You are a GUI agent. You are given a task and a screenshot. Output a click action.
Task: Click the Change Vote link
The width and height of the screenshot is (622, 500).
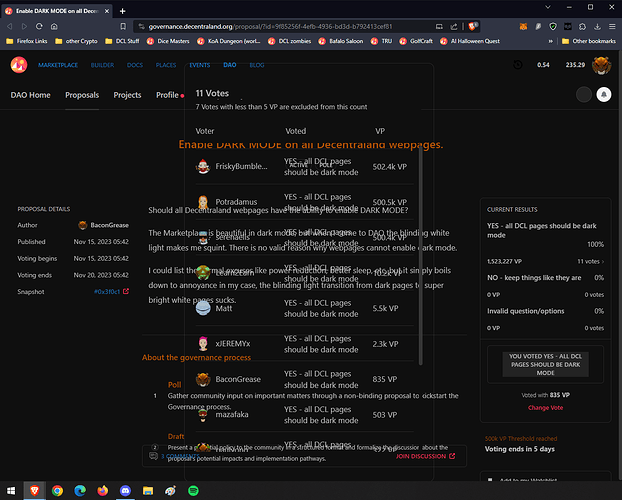click(x=545, y=408)
